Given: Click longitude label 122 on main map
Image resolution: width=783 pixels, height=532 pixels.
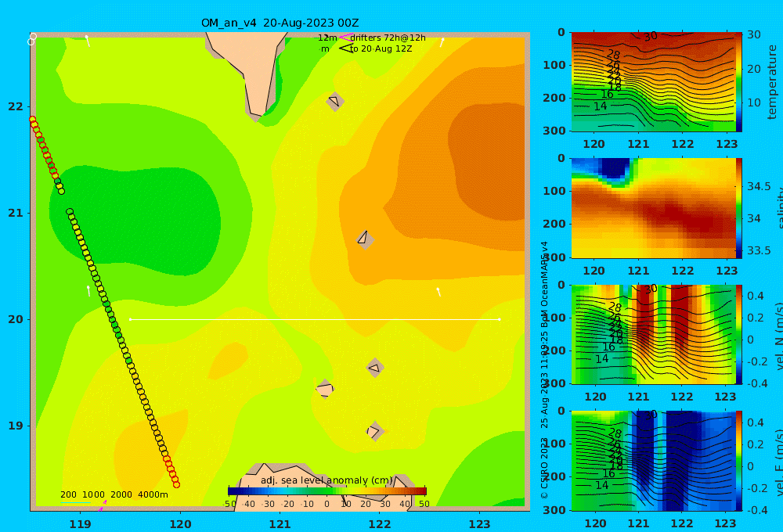Looking at the screenshot, I should pyautogui.click(x=380, y=524).
